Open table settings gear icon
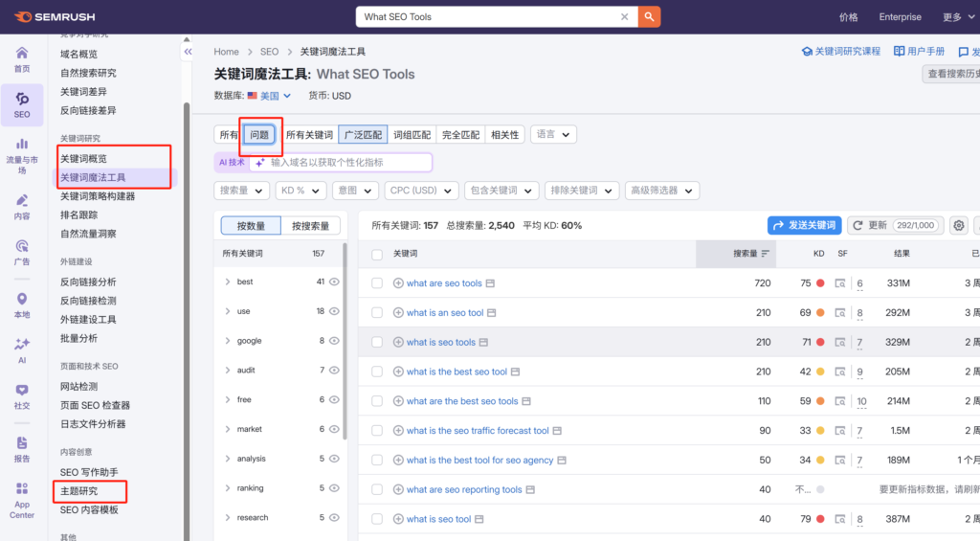 pyautogui.click(x=959, y=225)
